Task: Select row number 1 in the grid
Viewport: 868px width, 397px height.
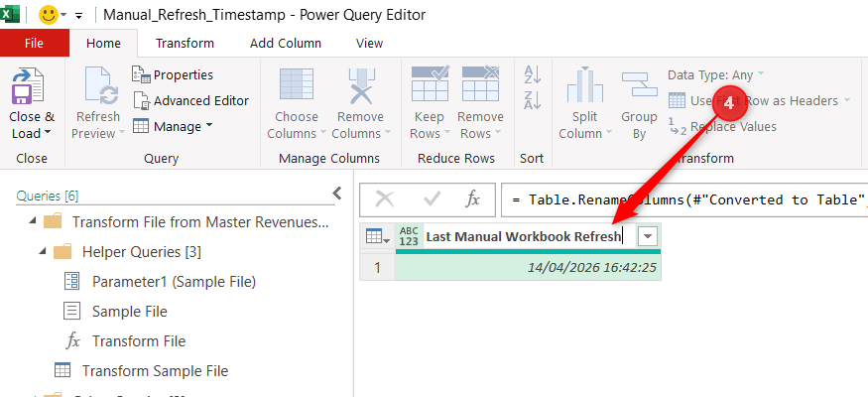Action: click(x=377, y=267)
